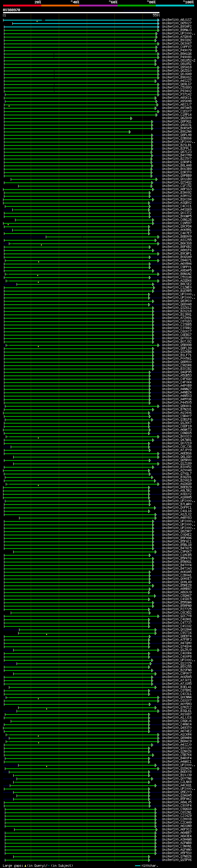Click label UniRef100_A3MYX2

click(177, 196)
